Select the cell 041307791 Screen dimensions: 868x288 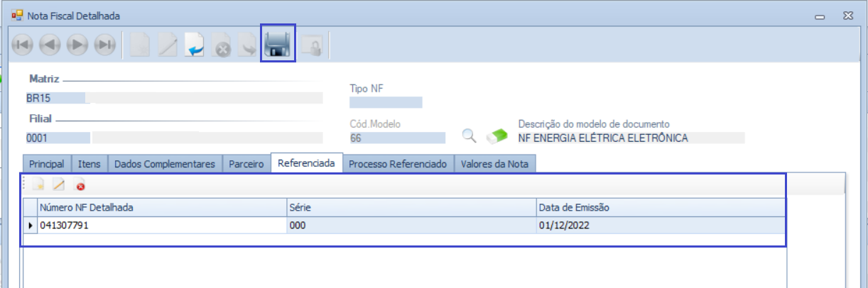tap(162, 225)
